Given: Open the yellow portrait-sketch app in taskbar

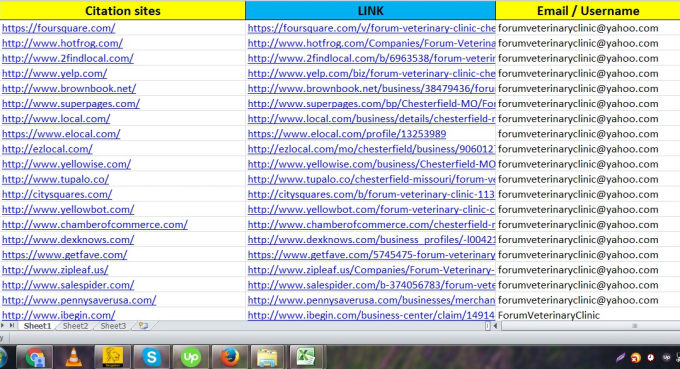Looking at the screenshot, I should 112,357.
